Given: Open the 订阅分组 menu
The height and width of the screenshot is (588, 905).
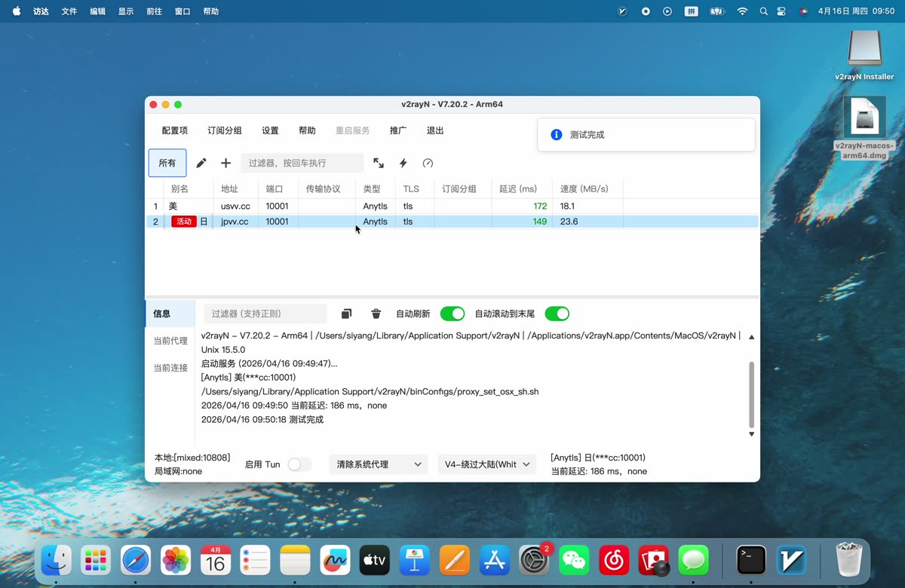Looking at the screenshot, I should [x=225, y=130].
